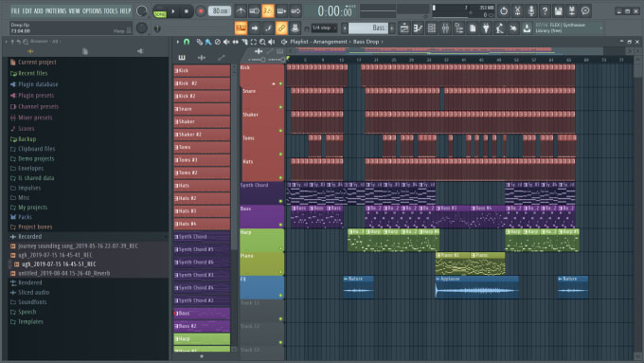Click the save project floppy icon
The width and height of the screenshot is (644, 363).
[x=558, y=11]
